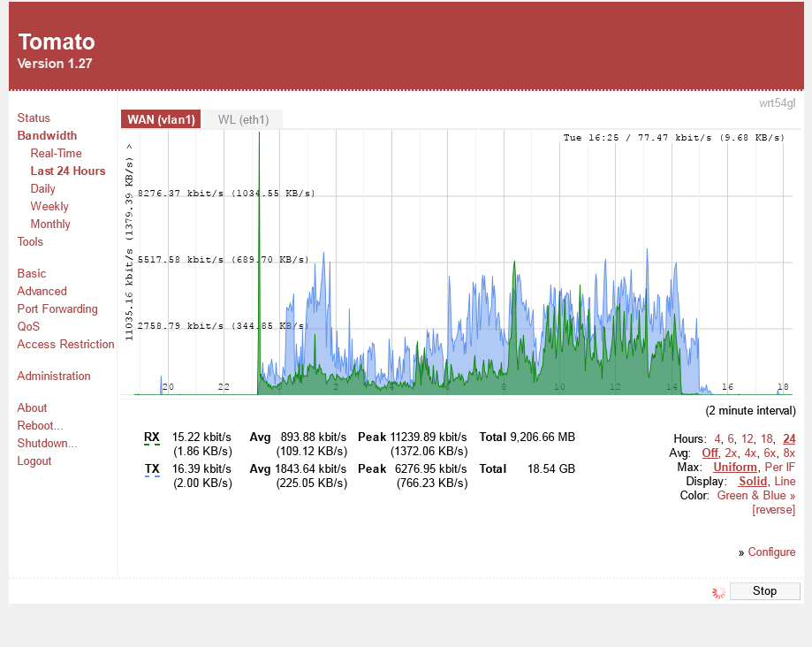
Task: Expand the Tools menu section
Action: pos(30,242)
